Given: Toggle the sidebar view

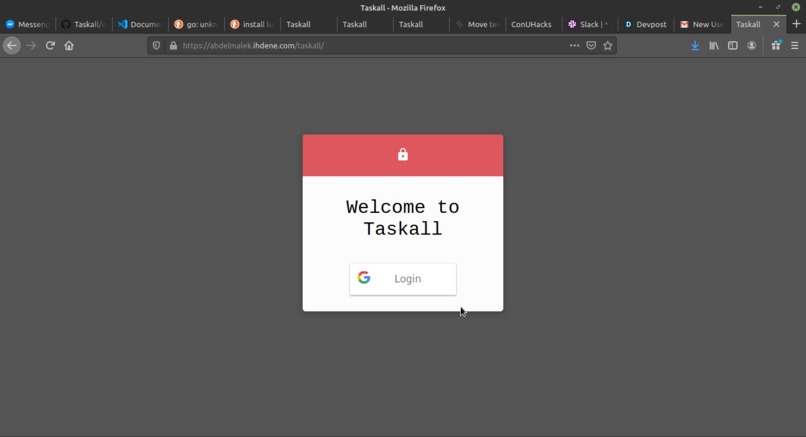Looking at the screenshot, I should tap(732, 45).
